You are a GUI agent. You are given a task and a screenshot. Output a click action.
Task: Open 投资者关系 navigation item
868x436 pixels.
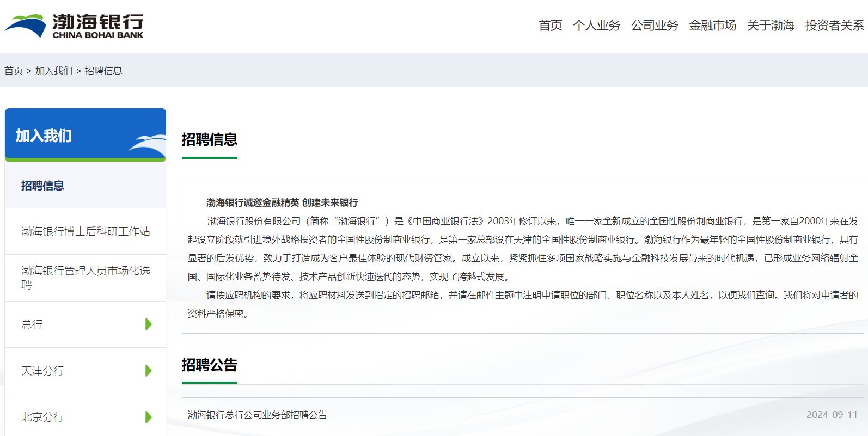coord(834,26)
